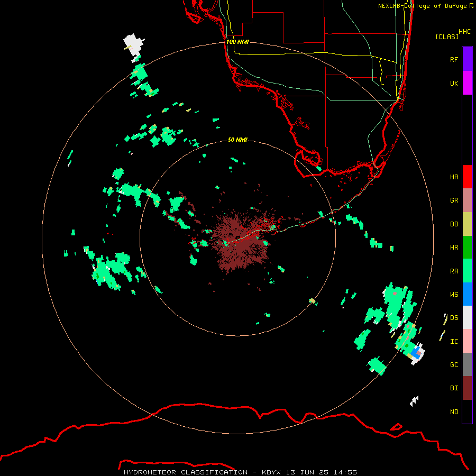Click the BD legend label
Viewport: 476px width, 476px height.
[454, 224]
